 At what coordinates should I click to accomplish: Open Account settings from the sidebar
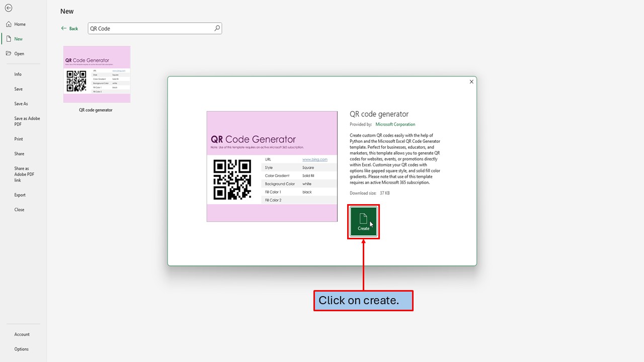[22, 334]
